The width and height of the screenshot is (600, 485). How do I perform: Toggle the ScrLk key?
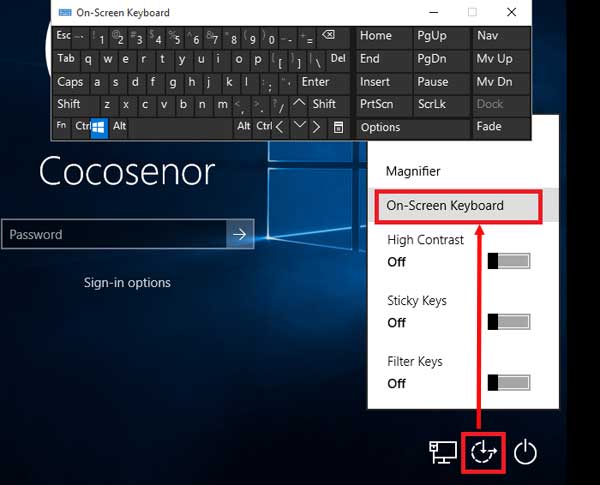pos(440,105)
